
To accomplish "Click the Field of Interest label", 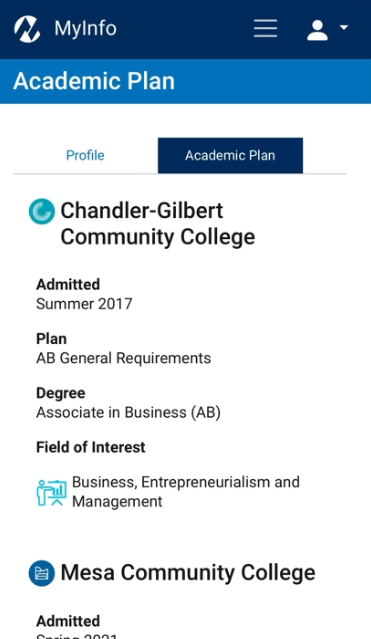I will [91, 447].
